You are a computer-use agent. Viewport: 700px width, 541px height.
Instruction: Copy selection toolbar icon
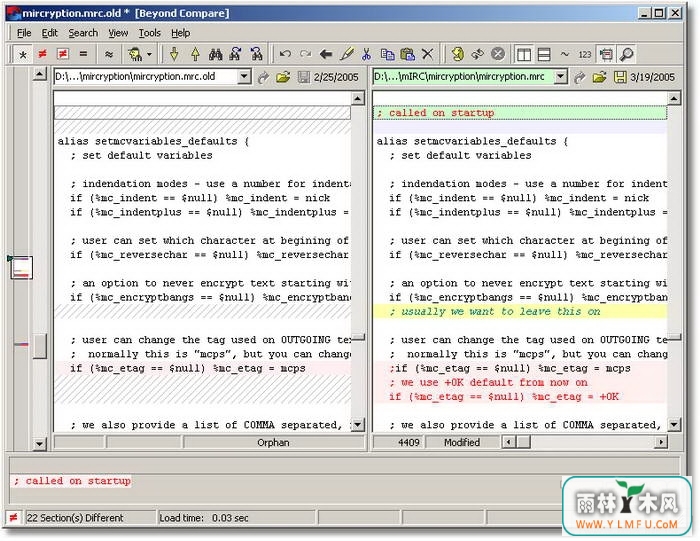387,54
